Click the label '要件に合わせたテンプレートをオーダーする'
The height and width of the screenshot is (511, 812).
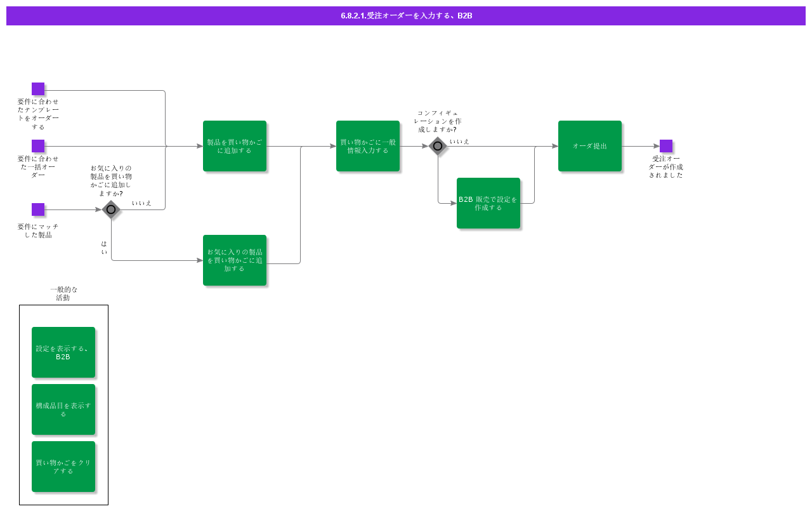pyautogui.click(x=38, y=114)
